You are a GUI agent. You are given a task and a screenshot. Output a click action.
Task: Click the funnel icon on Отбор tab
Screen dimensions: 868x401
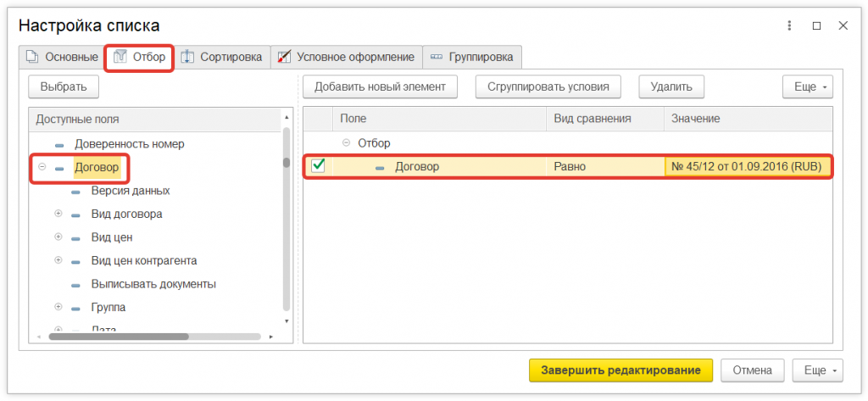point(120,58)
